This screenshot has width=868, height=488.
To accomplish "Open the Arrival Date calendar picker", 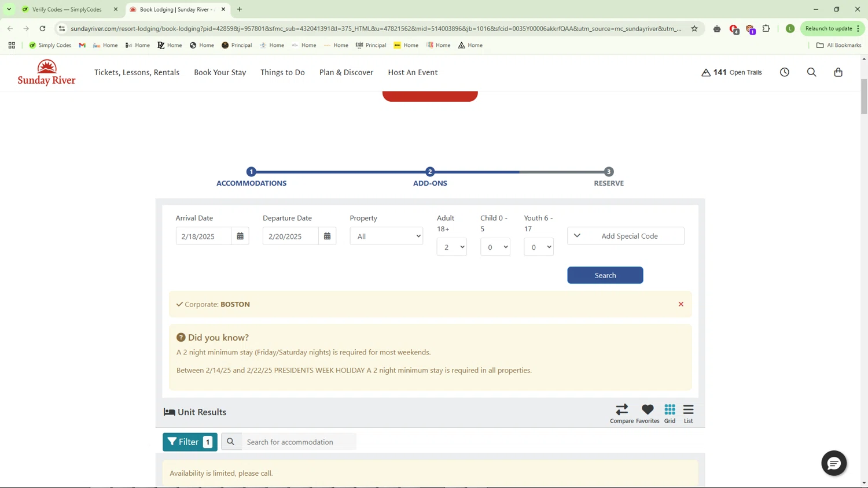I will point(240,236).
